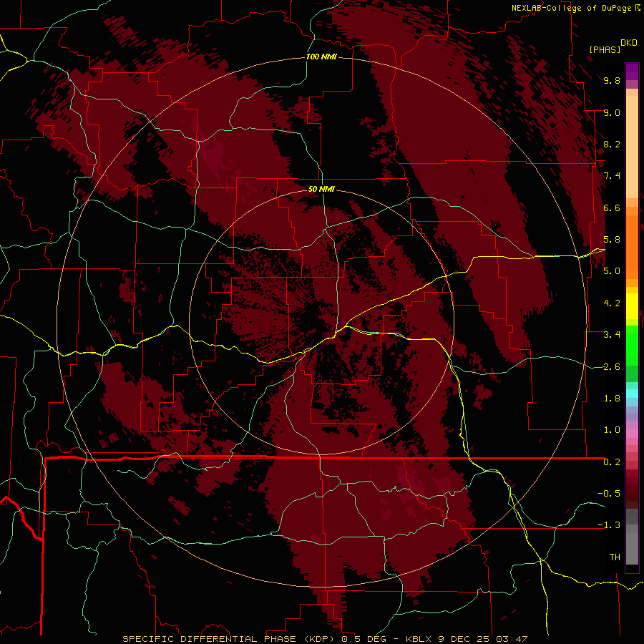
Task: Click the cyan segment of the color bar
Action: point(632,394)
